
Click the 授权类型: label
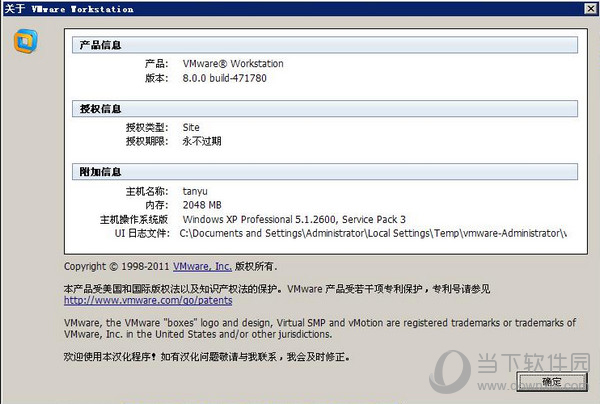147,127
